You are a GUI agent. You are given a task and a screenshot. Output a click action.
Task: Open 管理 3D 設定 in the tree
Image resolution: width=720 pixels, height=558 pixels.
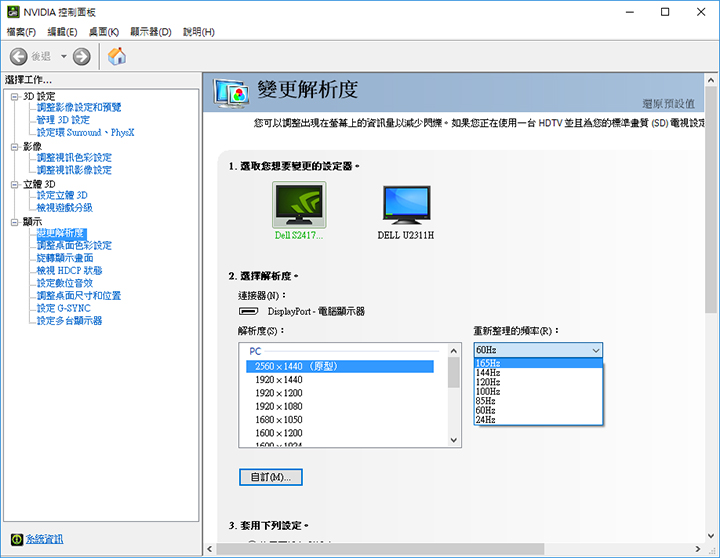[63, 120]
